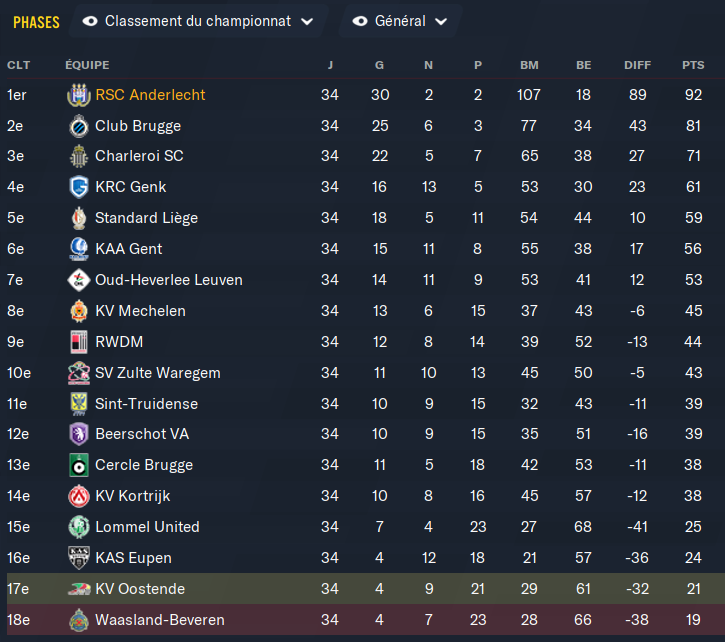
Task: Sort teams by ÉQUIPE column header
Action: click(x=87, y=65)
